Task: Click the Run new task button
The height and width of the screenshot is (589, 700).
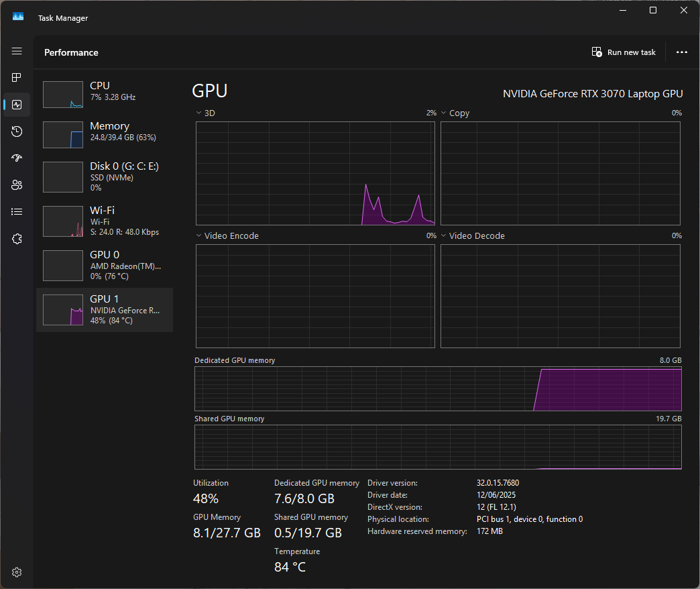Action: (x=624, y=52)
